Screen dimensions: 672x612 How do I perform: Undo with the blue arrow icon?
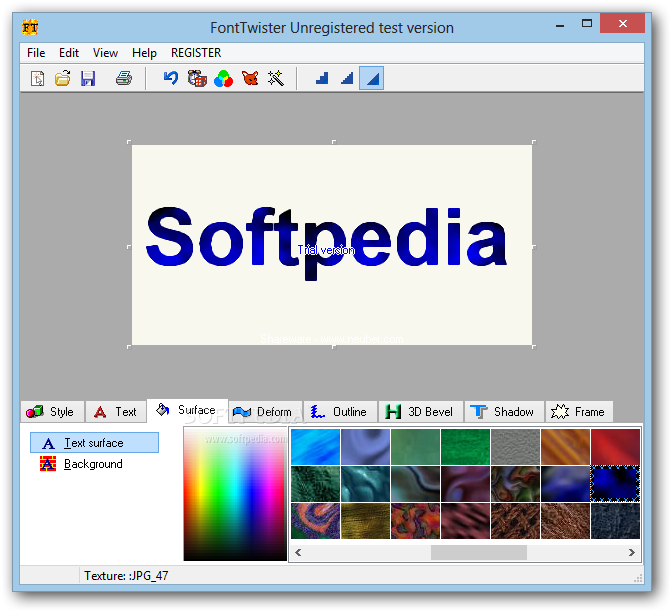click(171, 78)
